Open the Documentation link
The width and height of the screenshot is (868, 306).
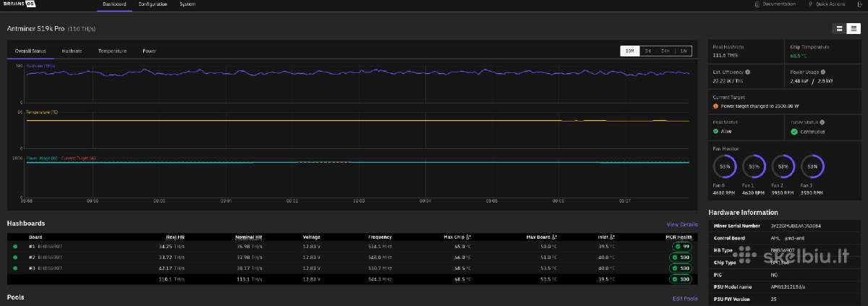pyautogui.click(x=775, y=4)
